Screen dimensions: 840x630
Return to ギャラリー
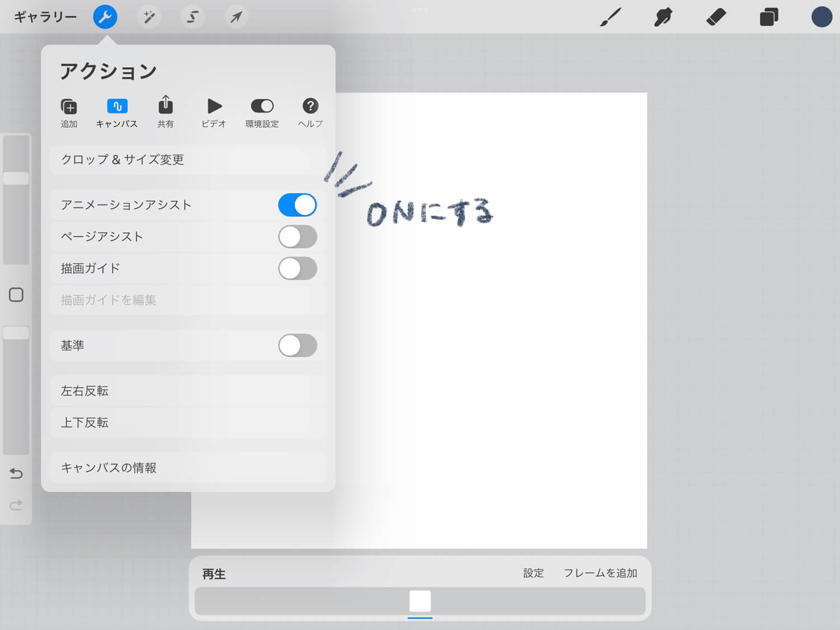45,17
